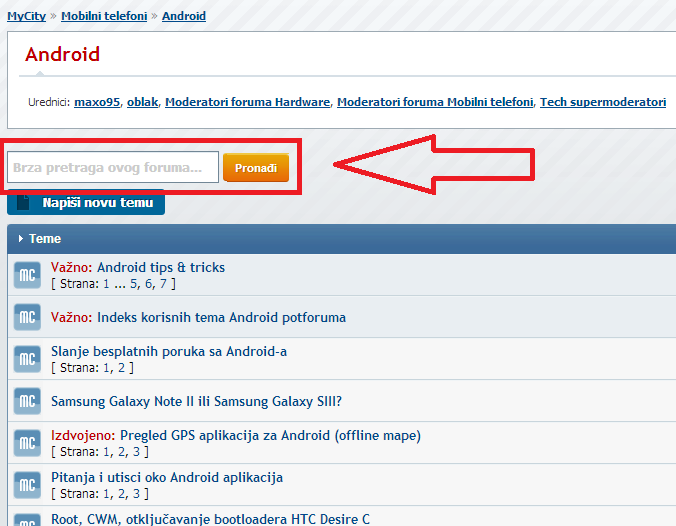The height and width of the screenshot is (526, 676).
Task: Click MC icon beside Root, CWM topic
Action: tap(27, 520)
